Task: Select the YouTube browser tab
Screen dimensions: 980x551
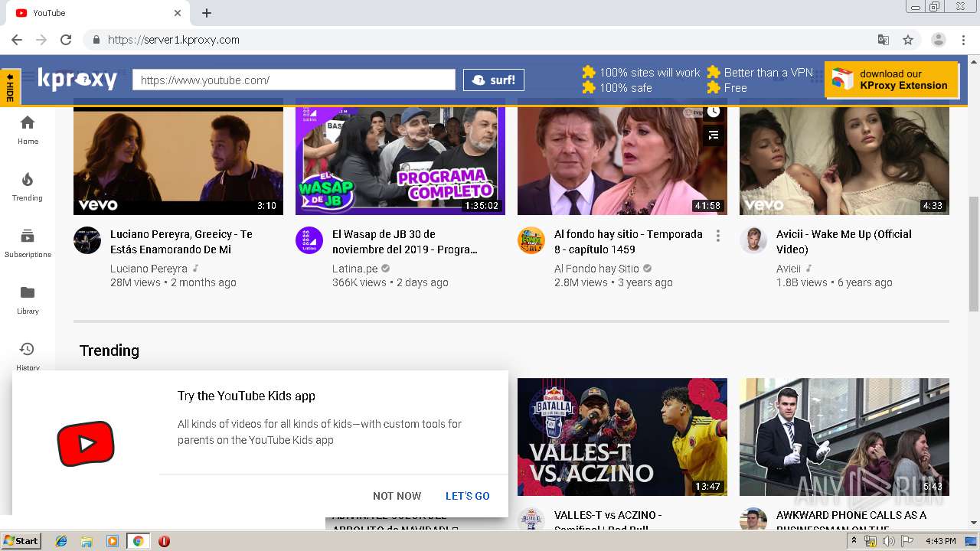Action: (98, 13)
